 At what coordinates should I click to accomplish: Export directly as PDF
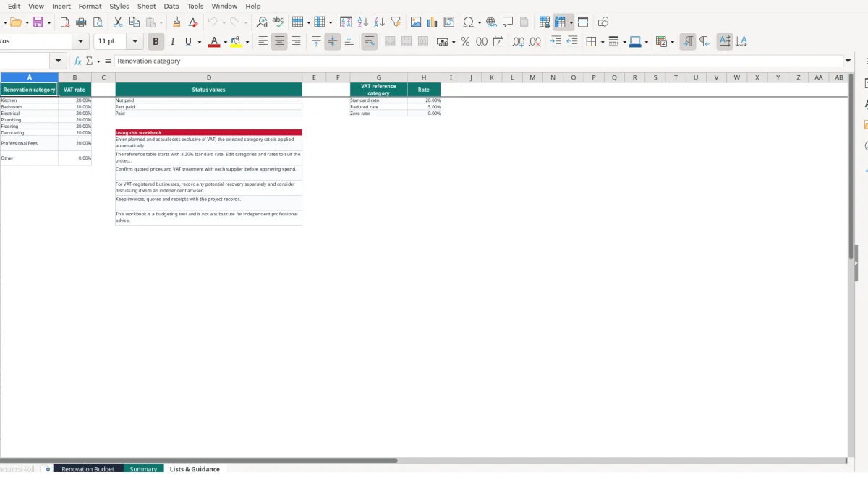pos(64,22)
